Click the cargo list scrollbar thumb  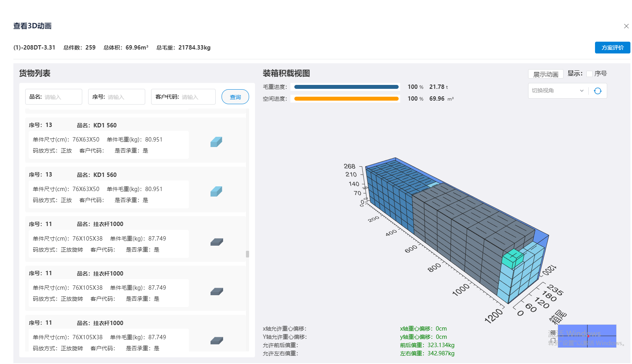[x=248, y=254]
